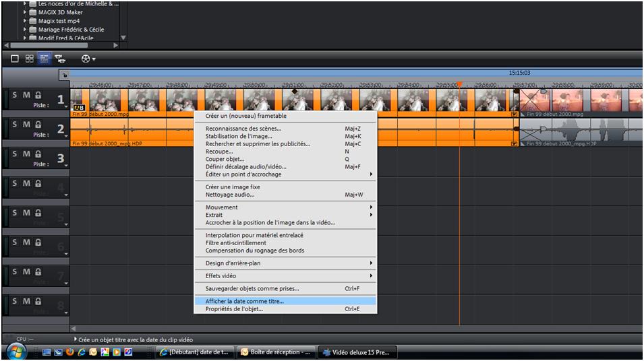
Task: Mute track 2 using the M button
Action: [x=26, y=125]
